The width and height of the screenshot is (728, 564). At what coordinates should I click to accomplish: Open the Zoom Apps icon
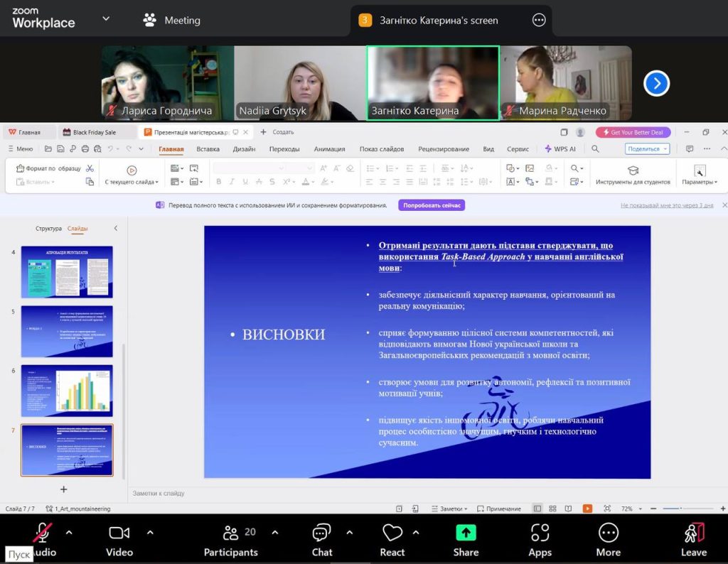[540, 533]
